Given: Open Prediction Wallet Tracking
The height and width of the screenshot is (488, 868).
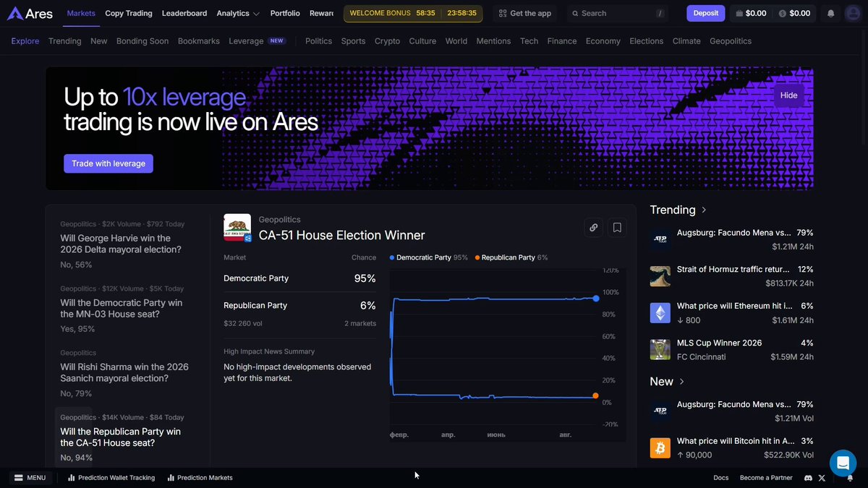Looking at the screenshot, I should (111, 478).
